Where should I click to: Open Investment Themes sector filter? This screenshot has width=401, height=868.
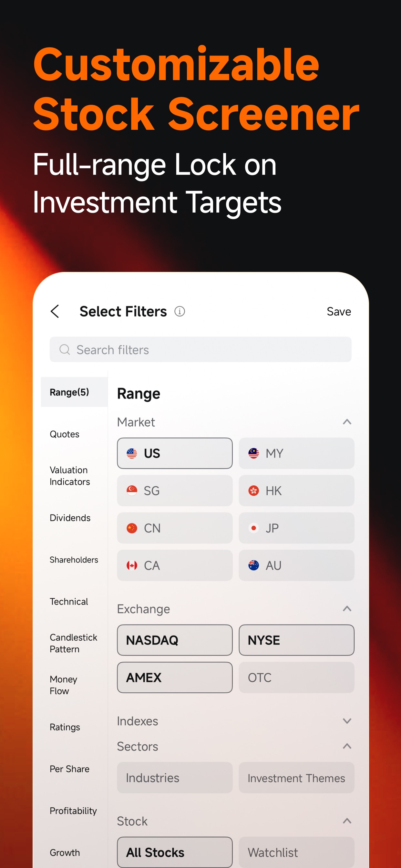pos(296,778)
